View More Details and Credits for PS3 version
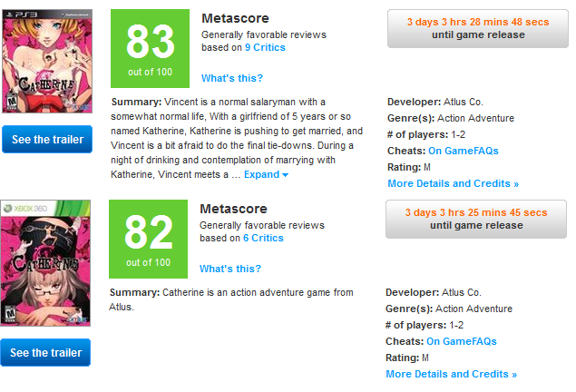This screenshot has height=392, width=576. click(453, 183)
